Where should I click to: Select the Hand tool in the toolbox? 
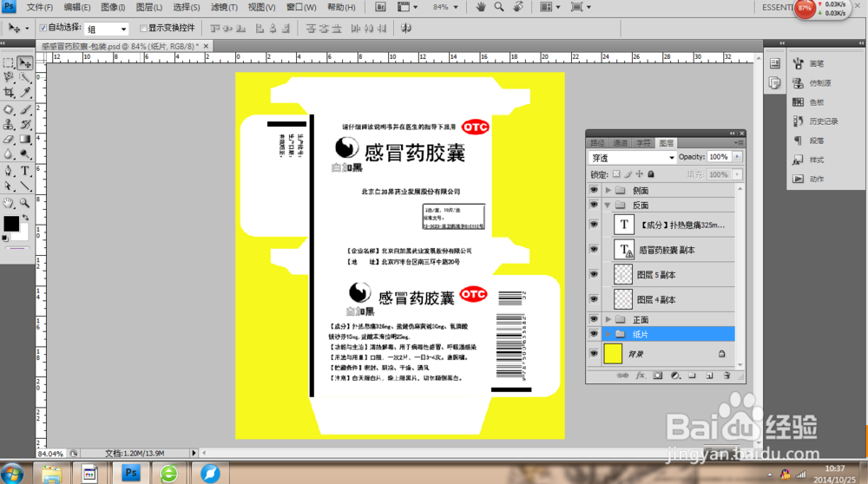pos(9,203)
